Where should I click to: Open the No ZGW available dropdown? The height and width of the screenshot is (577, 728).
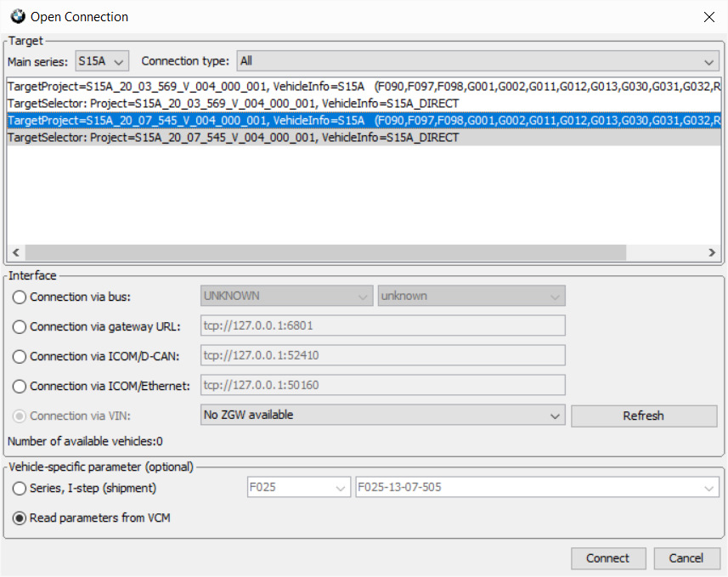[382, 415]
